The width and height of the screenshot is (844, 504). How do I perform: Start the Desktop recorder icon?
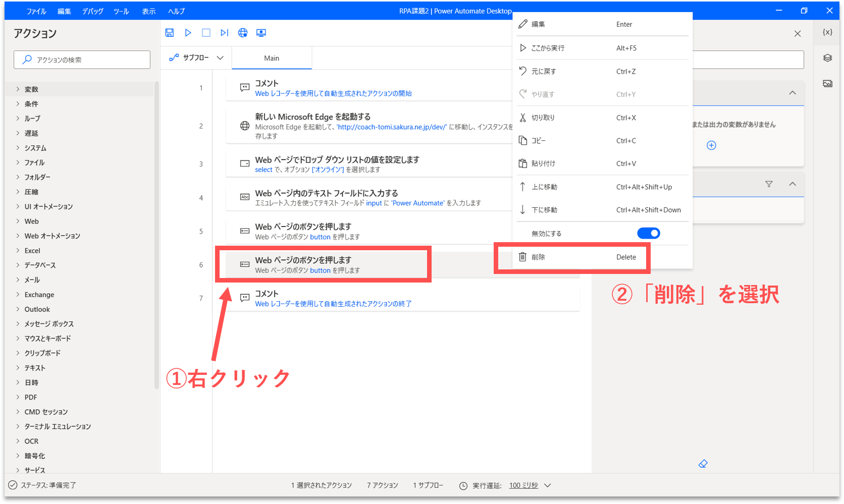coord(261,33)
